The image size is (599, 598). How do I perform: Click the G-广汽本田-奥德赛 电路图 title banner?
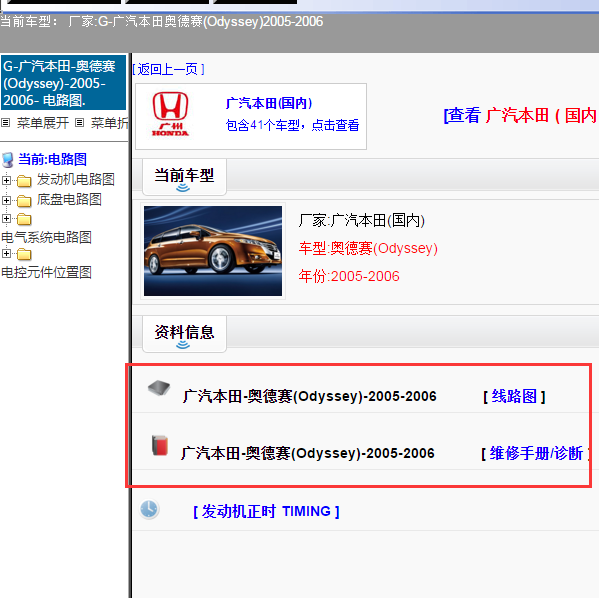pos(63,83)
